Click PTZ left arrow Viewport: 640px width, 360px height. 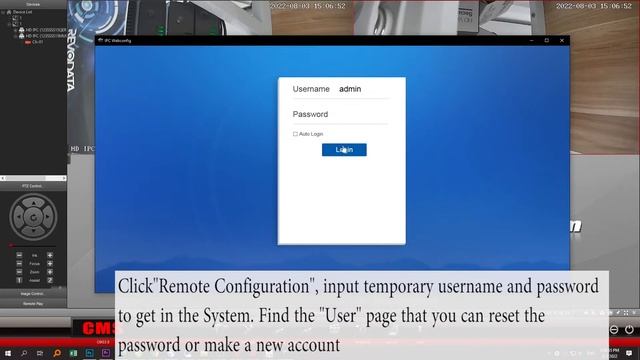(x=18, y=217)
